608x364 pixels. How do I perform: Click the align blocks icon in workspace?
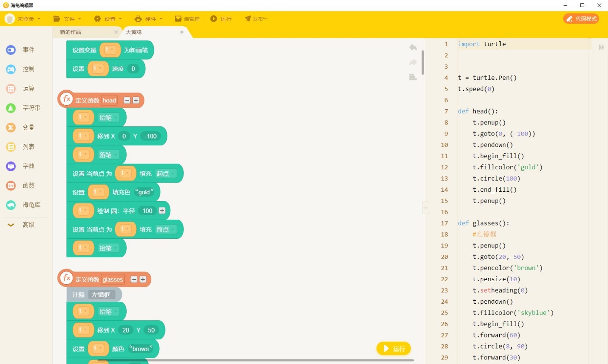click(x=413, y=77)
